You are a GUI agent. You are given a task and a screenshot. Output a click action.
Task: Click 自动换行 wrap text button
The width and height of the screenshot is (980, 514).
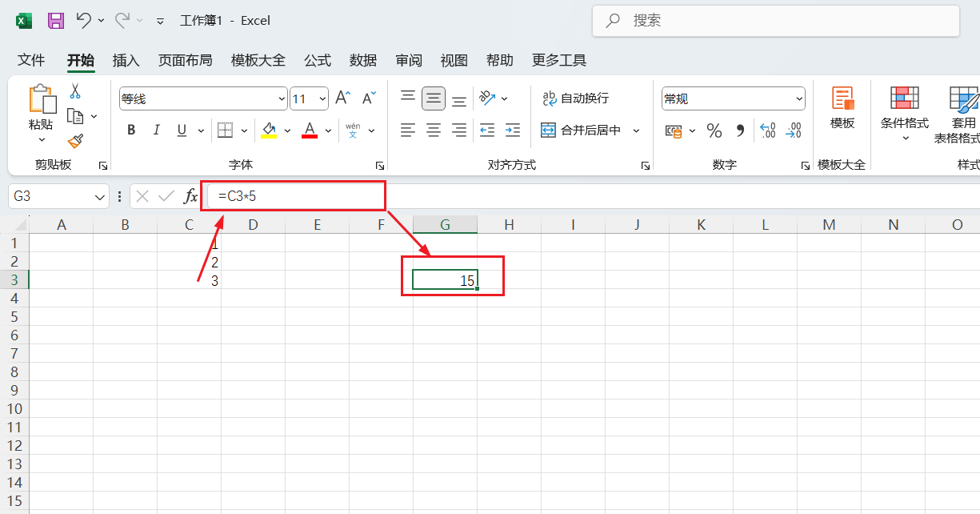coord(576,98)
